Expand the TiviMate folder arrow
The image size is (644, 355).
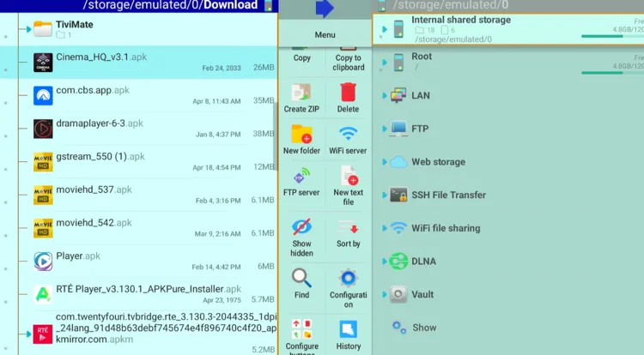(28, 29)
